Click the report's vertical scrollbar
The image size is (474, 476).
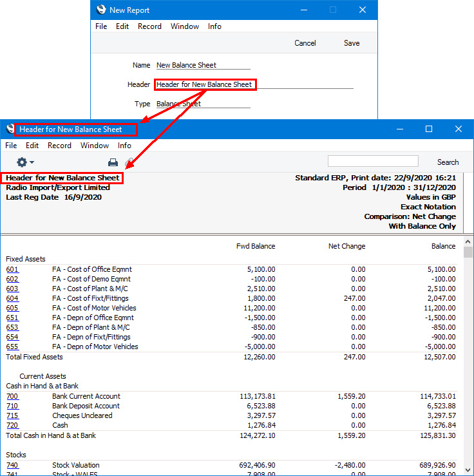[468, 354]
